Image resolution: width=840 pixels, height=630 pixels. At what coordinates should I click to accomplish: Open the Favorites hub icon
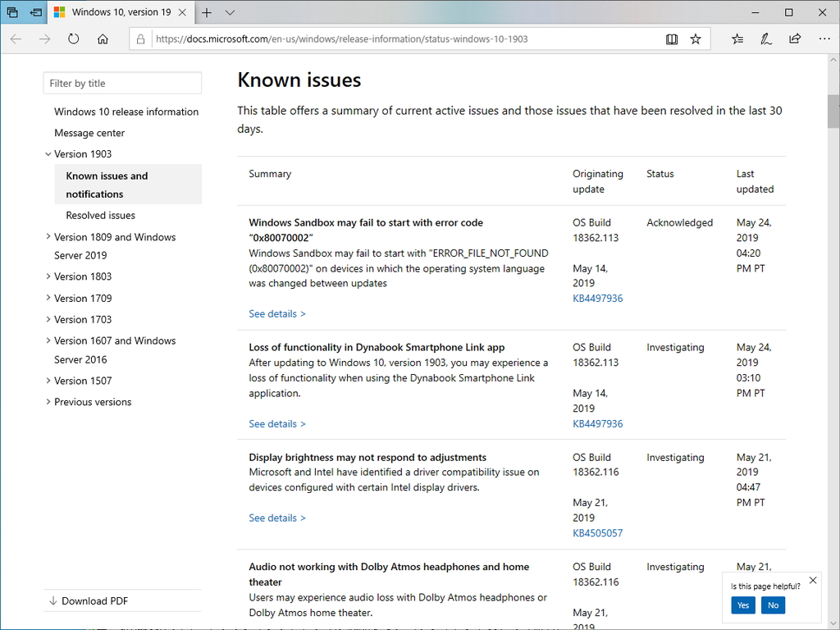click(x=737, y=39)
